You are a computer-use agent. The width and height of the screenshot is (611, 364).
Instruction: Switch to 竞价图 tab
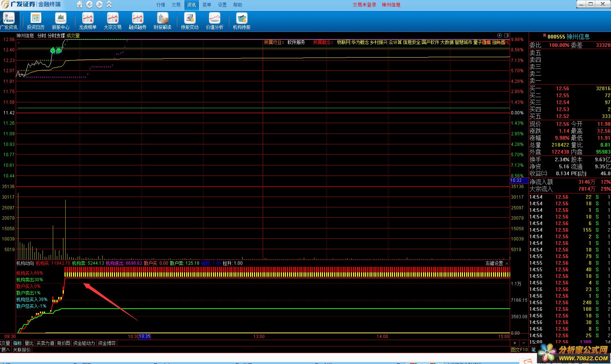[x=64, y=343]
